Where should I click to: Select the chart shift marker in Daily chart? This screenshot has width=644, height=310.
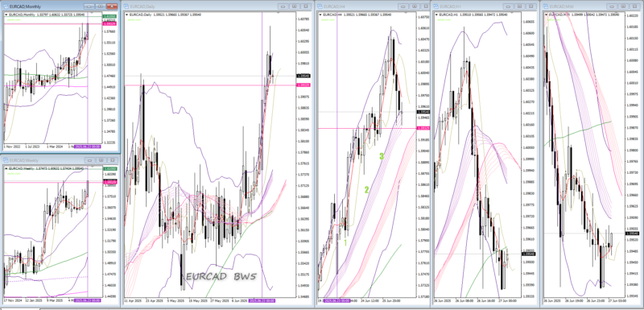pyautogui.click(x=279, y=13)
